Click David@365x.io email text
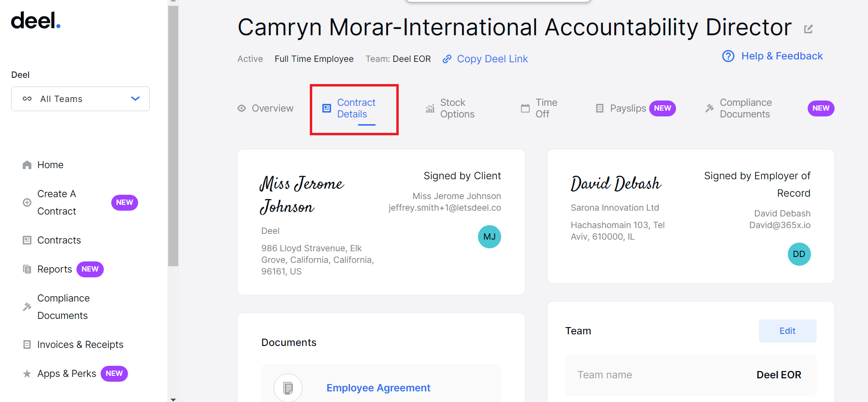 (780, 225)
